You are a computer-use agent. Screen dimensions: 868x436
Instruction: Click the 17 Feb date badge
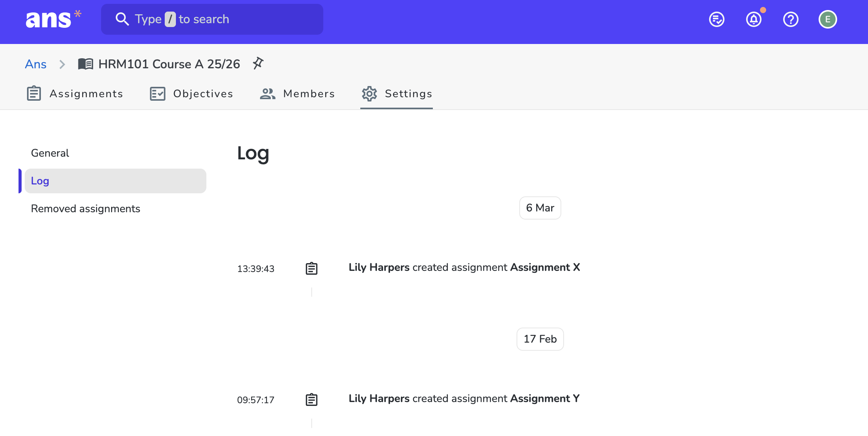[540, 339]
